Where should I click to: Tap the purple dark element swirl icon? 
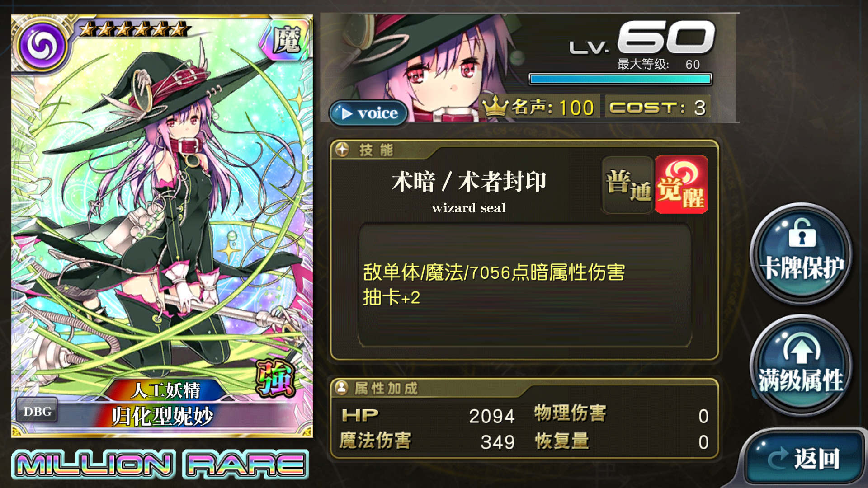42,45
